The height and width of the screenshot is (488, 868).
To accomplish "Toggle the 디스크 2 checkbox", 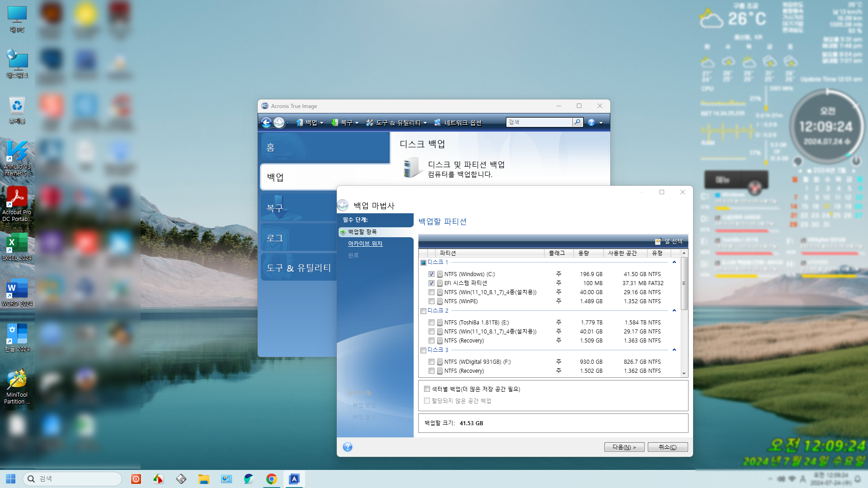I will point(424,311).
